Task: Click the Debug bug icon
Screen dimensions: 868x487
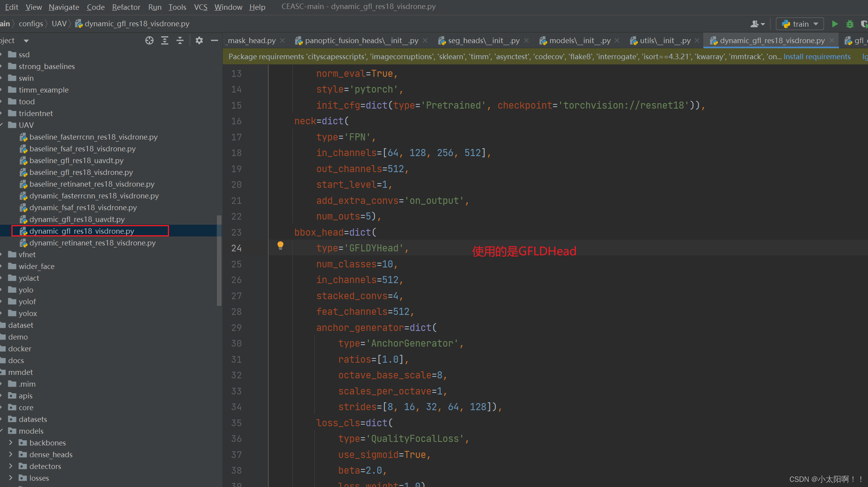Action: [850, 24]
